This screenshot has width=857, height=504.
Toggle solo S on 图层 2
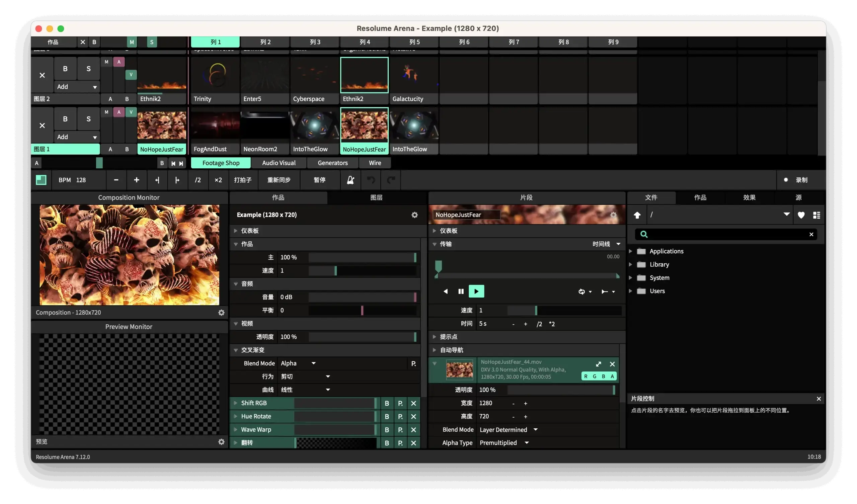(88, 69)
